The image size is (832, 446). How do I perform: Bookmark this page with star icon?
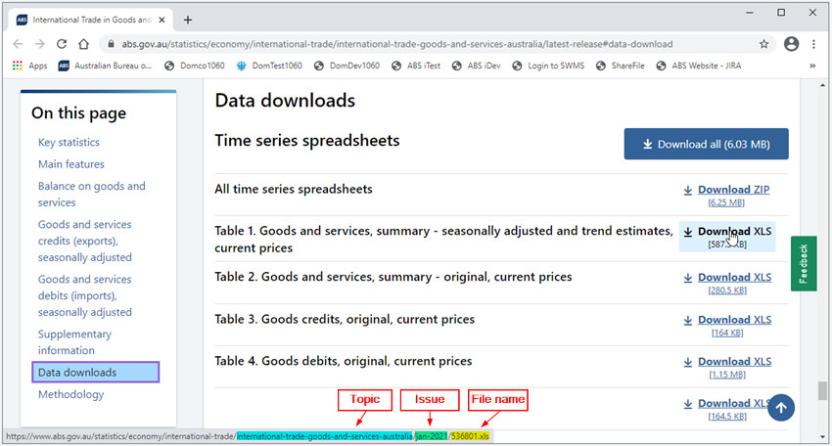tap(764, 44)
